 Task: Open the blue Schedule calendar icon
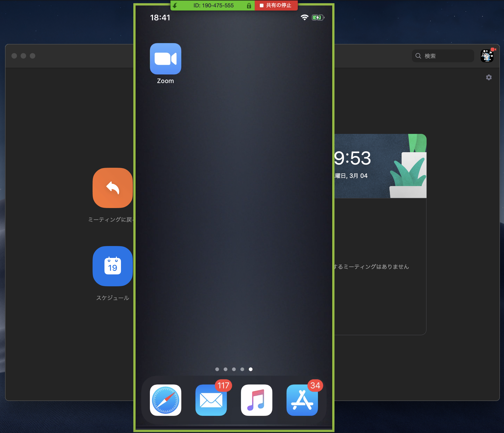(113, 266)
